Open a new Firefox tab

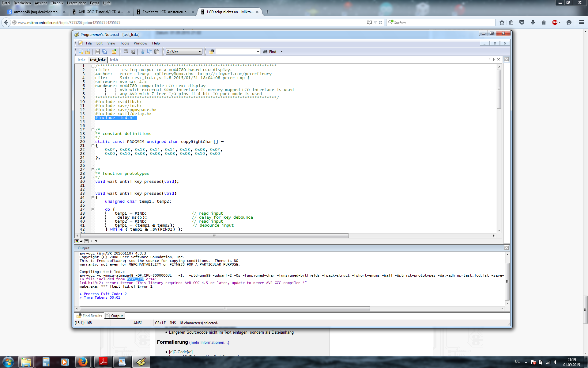(x=267, y=12)
